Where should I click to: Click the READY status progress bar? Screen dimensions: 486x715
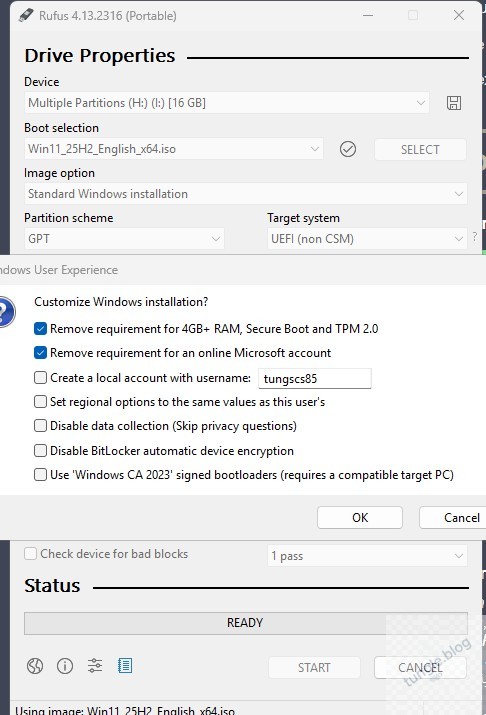(x=246, y=623)
